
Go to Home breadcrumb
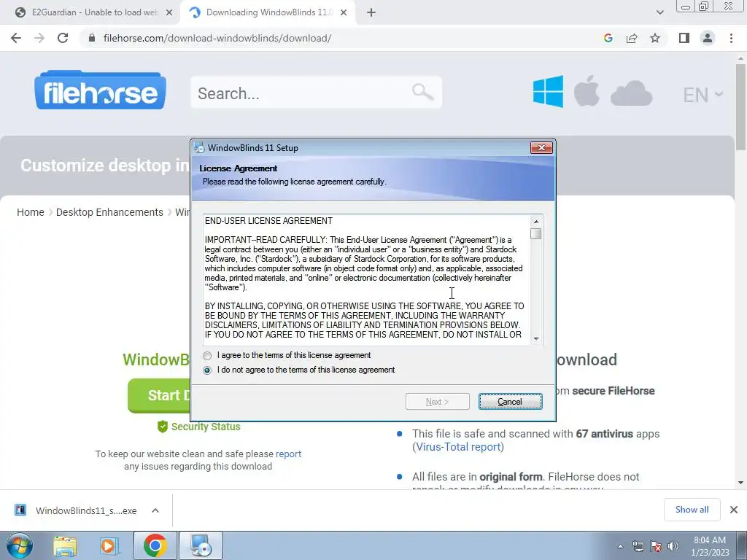(x=31, y=212)
